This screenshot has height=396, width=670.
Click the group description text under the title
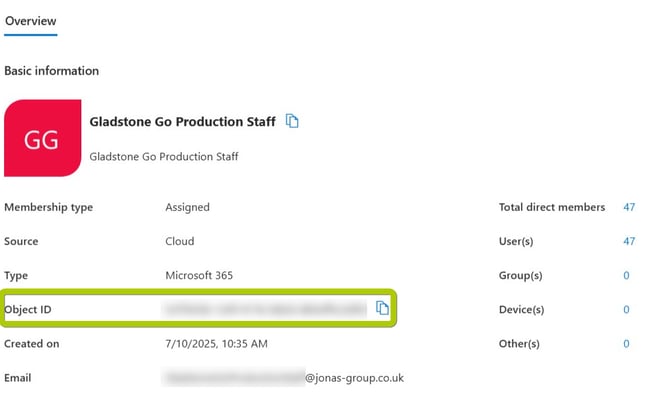click(x=164, y=157)
